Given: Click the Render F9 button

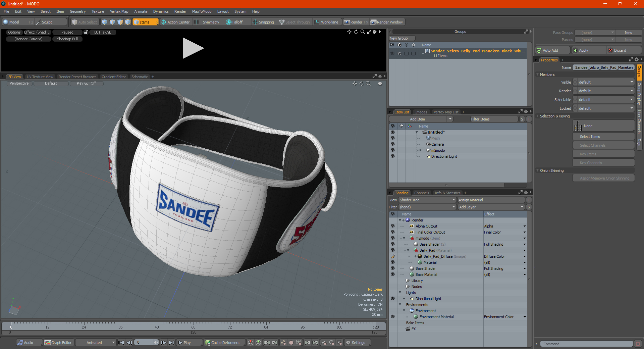Looking at the screenshot, I should pos(356,22).
